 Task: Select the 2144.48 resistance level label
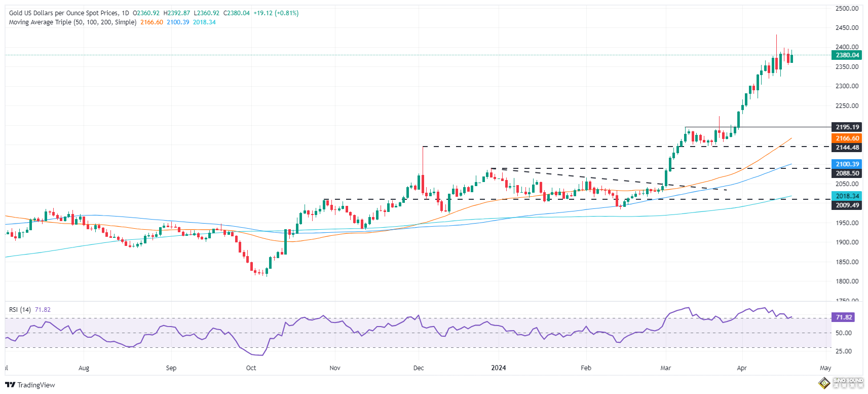[x=847, y=148]
